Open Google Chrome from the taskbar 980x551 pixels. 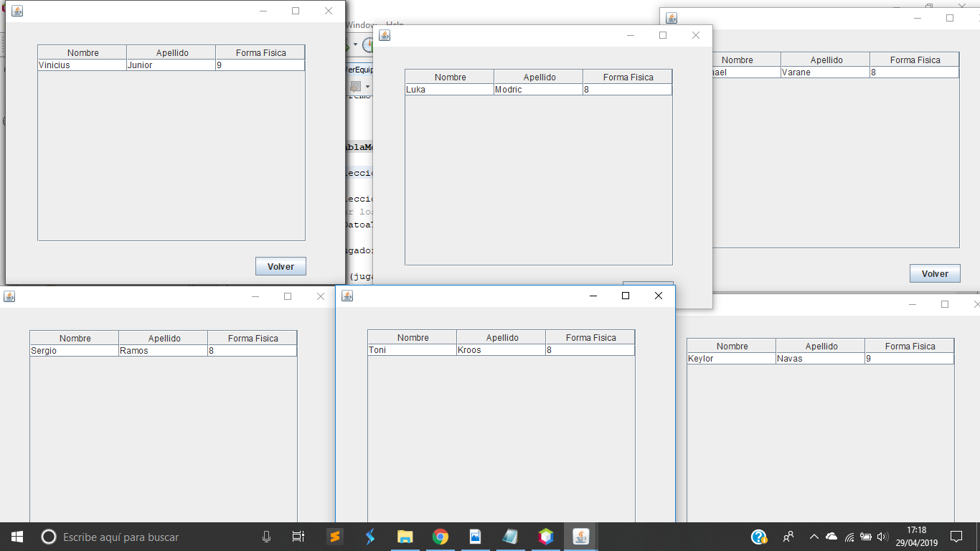pyautogui.click(x=440, y=537)
